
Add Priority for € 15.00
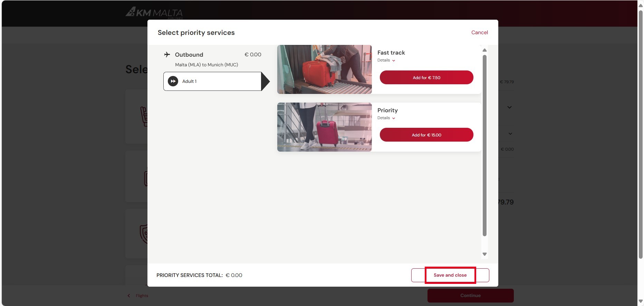[x=426, y=135]
